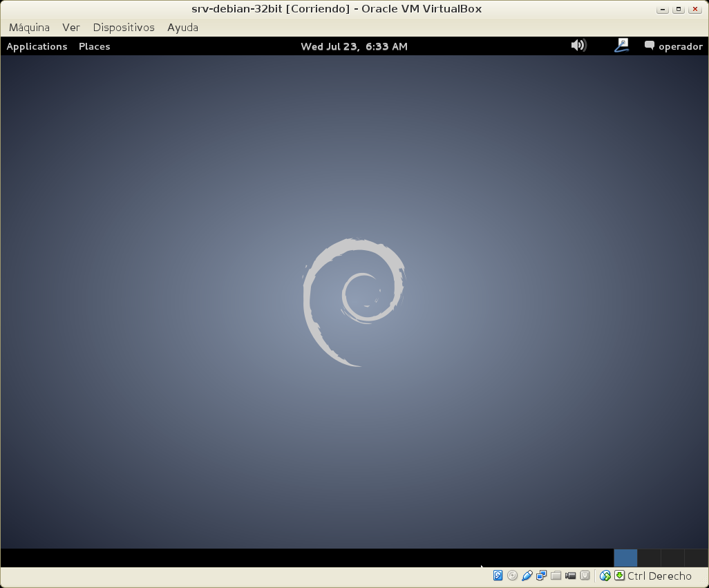Expand the Places menu
Screen dimensions: 709x588
tap(95, 46)
